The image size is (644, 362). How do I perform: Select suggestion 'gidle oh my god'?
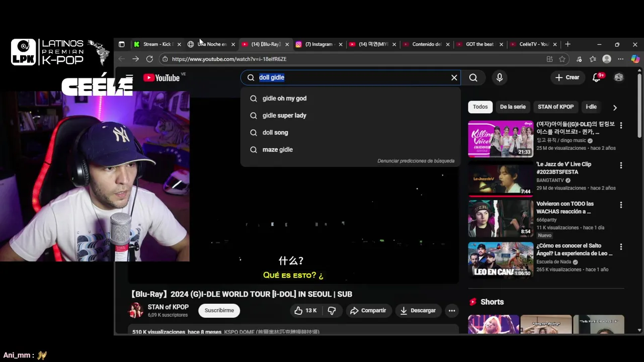pyautogui.click(x=350, y=99)
